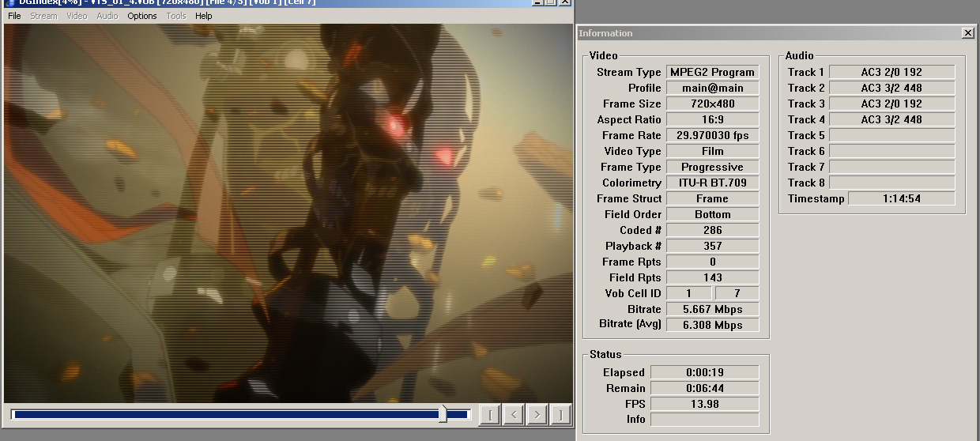Click the Track 4 audio value field

[891, 119]
